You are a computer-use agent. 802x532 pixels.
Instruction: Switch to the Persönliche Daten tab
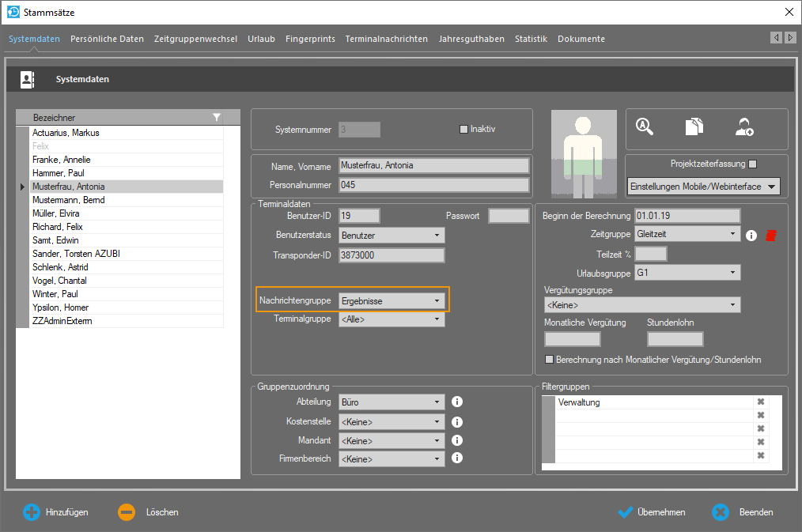coord(107,39)
